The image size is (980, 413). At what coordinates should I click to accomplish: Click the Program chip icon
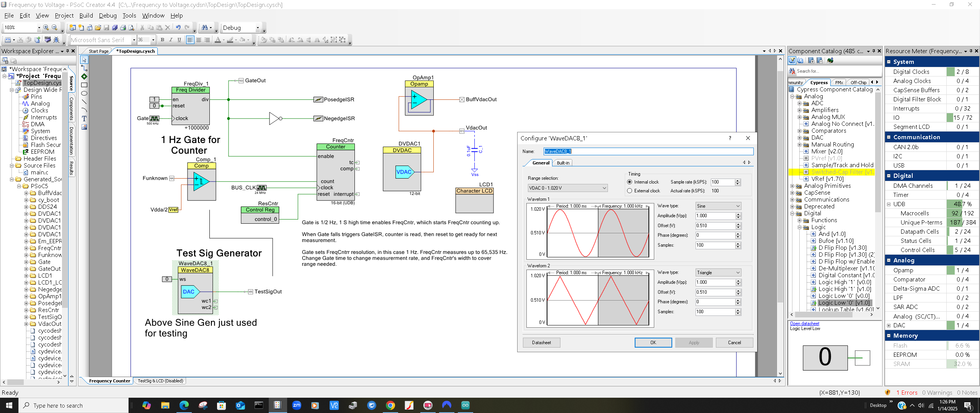(47, 40)
